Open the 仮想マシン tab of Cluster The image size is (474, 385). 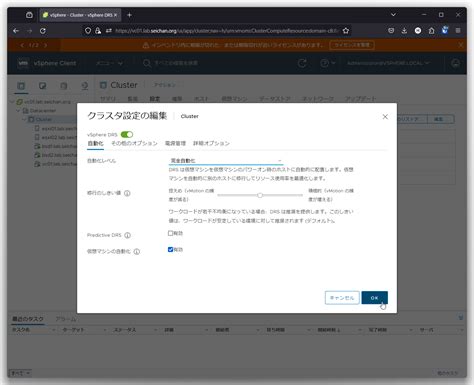[234, 99]
